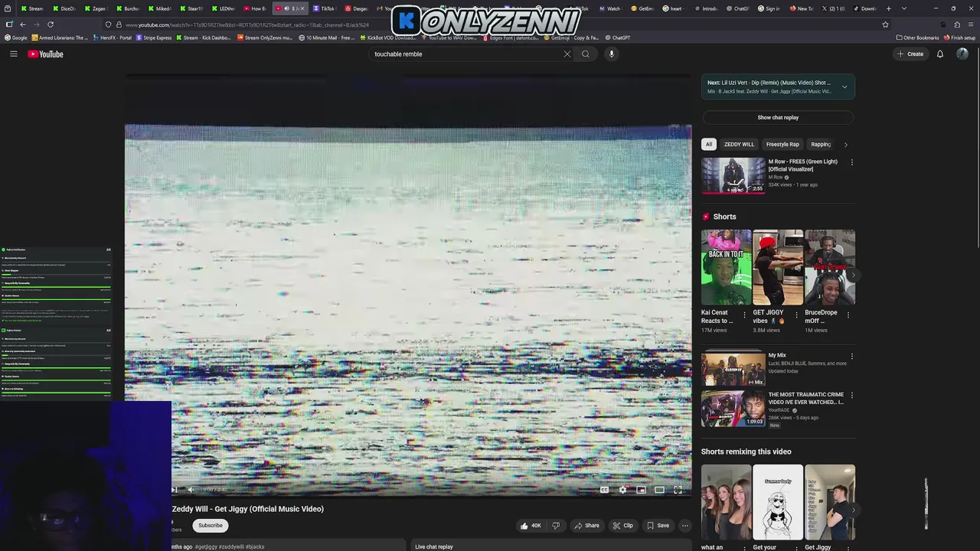980x551 pixels.
Task: Open options for the GET JIGGY vibes short
Action: point(796,315)
